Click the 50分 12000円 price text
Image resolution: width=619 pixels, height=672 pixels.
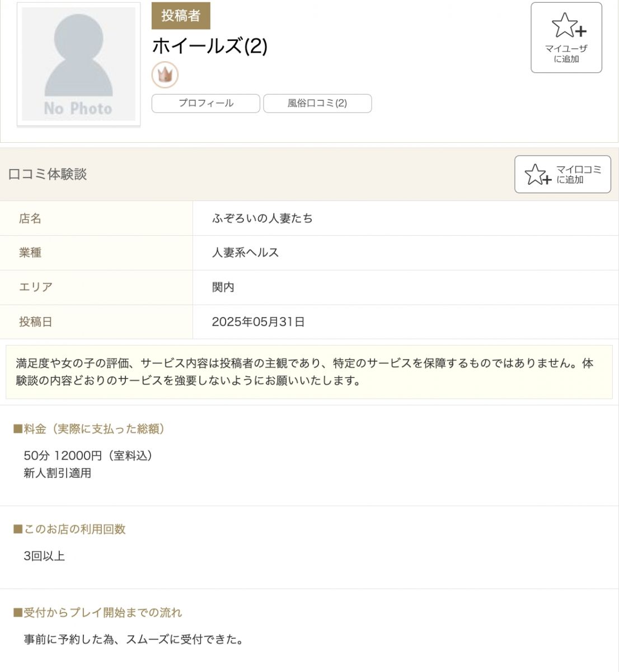[88, 456]
